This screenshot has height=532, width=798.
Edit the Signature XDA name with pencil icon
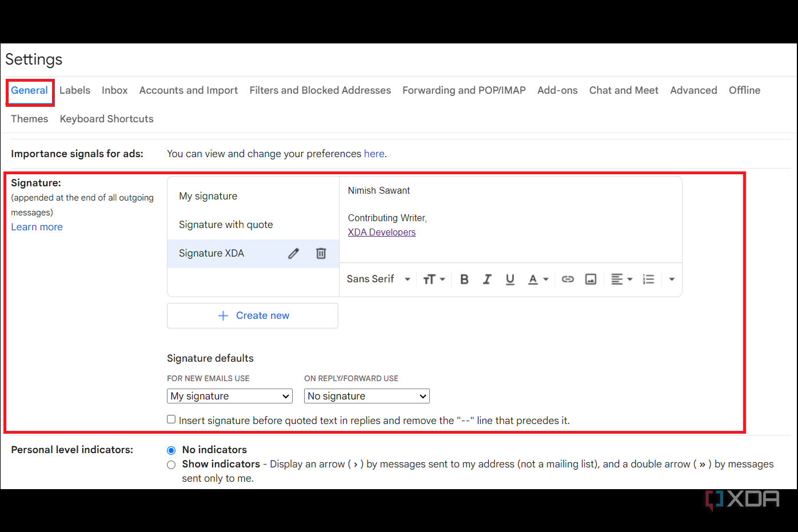pos(293,253)
